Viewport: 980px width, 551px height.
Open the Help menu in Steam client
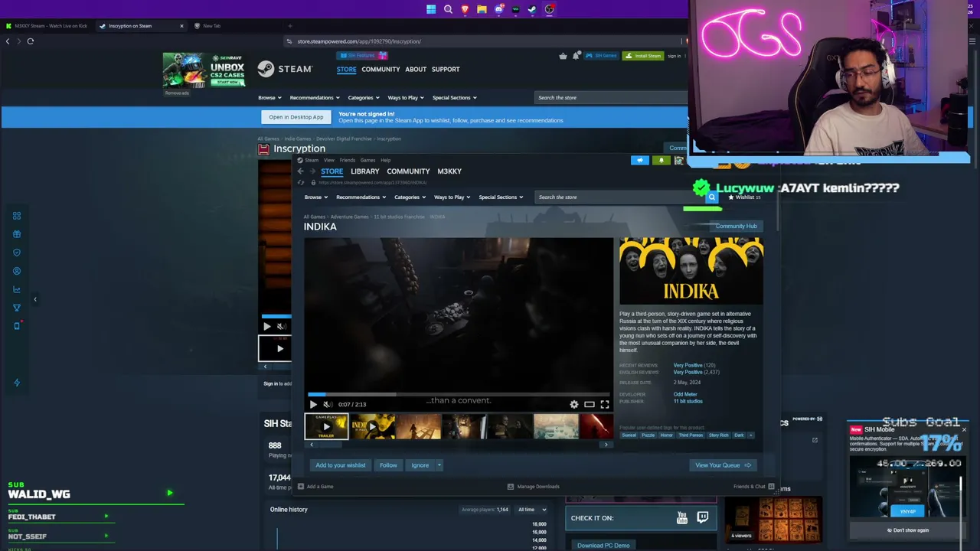(386, 160)
